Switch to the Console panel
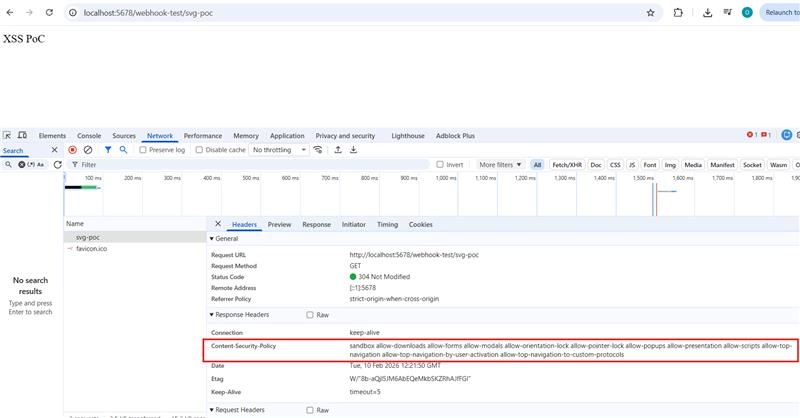Screen dimensions: 800x418 pos(89,136)
